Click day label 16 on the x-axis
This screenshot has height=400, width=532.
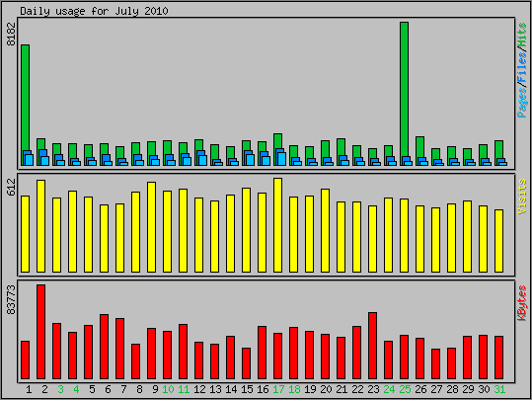[263, 389]
